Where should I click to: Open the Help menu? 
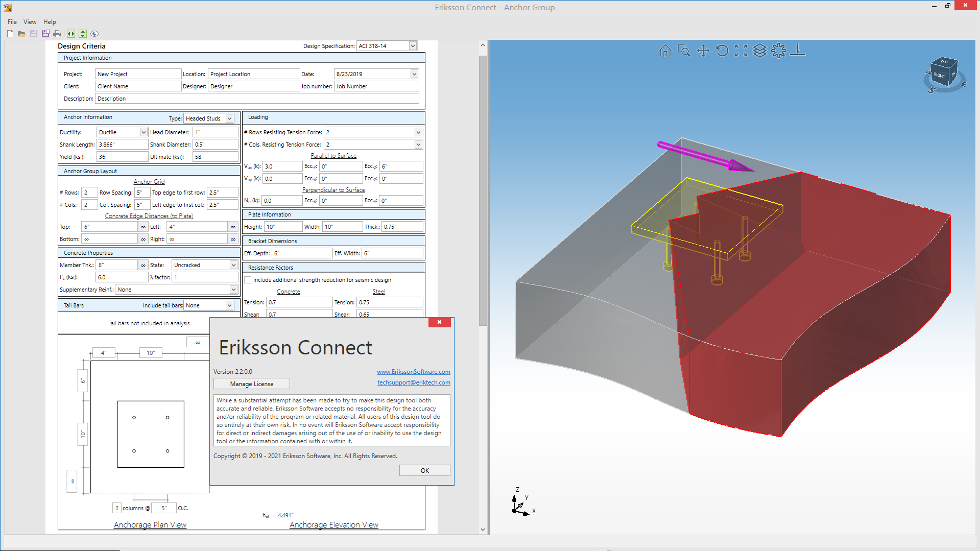[50, 22]
